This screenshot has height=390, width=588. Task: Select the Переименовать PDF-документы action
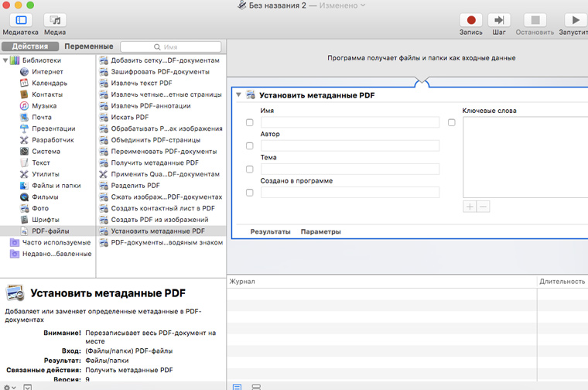[161, 151]
